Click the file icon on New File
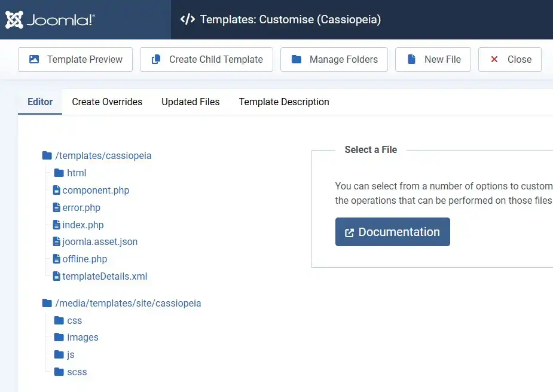 click(x=411, y=59)
